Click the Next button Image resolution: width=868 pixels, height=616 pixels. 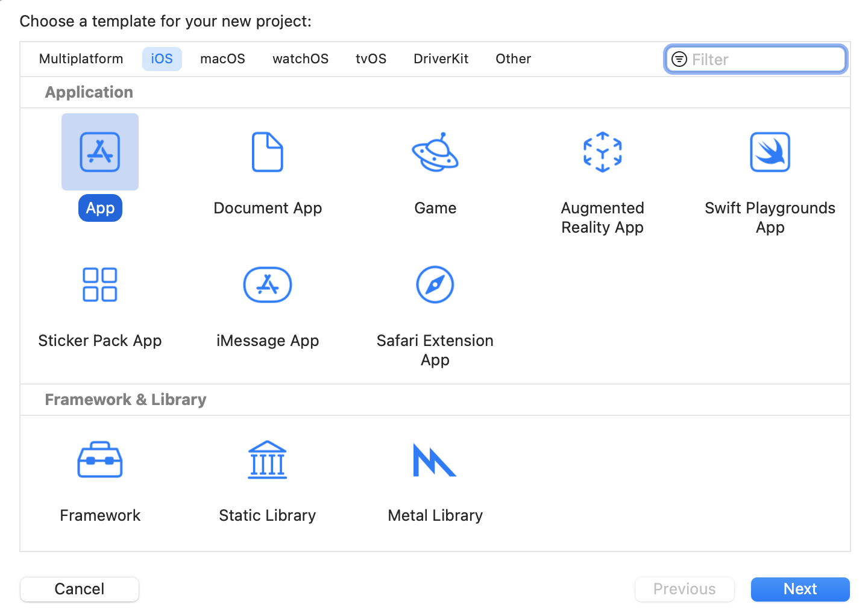click(800, 589)
